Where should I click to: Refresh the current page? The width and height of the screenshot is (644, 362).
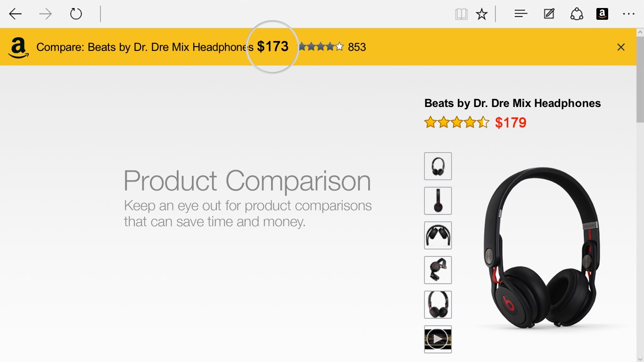76,14
